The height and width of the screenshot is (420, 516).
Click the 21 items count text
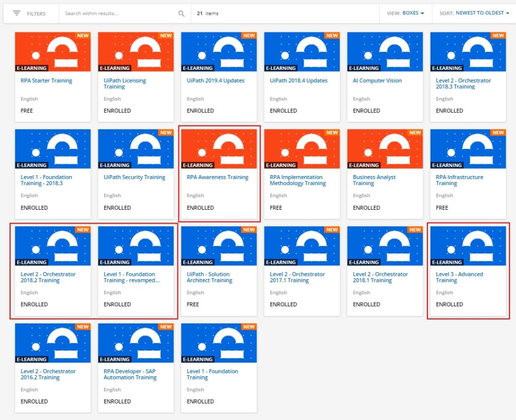pos(208,13)
